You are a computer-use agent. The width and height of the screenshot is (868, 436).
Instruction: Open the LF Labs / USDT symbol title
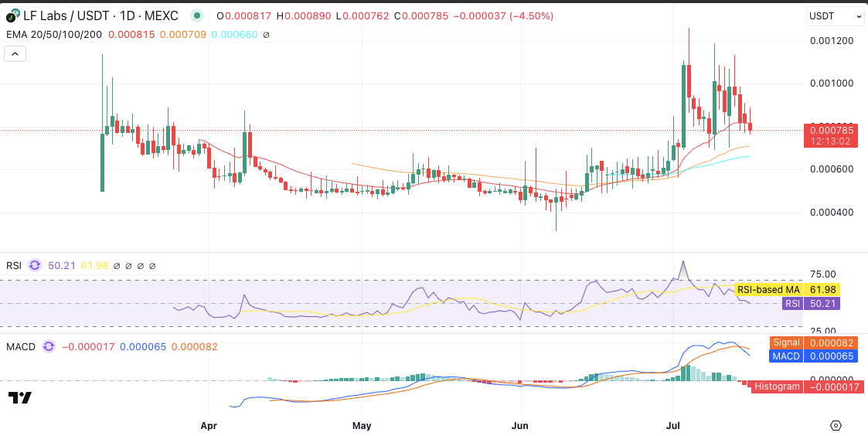[102, 15]
